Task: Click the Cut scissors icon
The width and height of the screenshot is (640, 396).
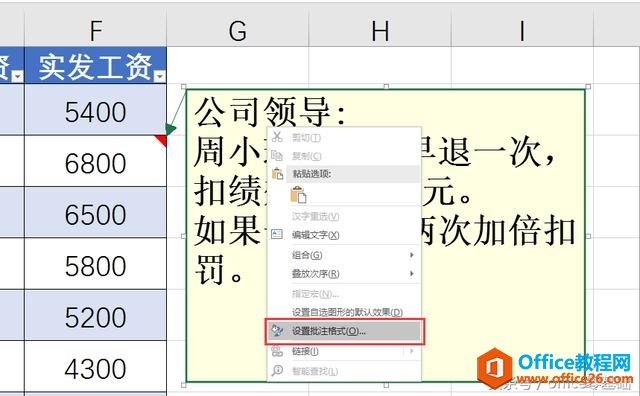Action: click(x=277, y=137)
